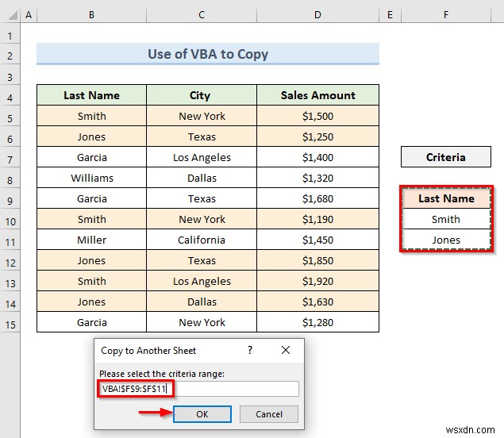Screen dimensions: 504x438
Task: Select column F header
Action: [x=446, y=15]
